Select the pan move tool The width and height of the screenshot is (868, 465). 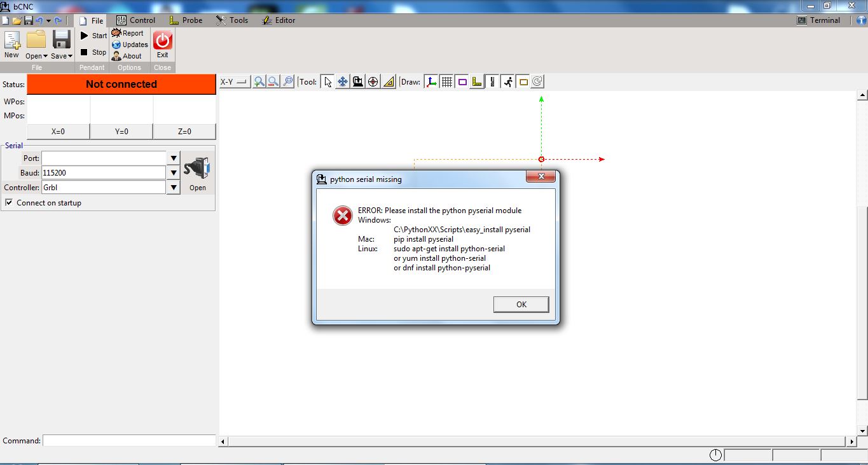tap(343, 82)
